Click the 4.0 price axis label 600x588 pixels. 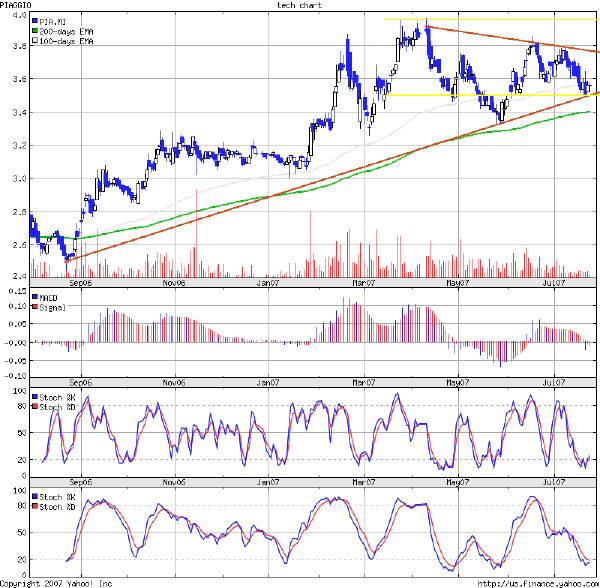19,15
